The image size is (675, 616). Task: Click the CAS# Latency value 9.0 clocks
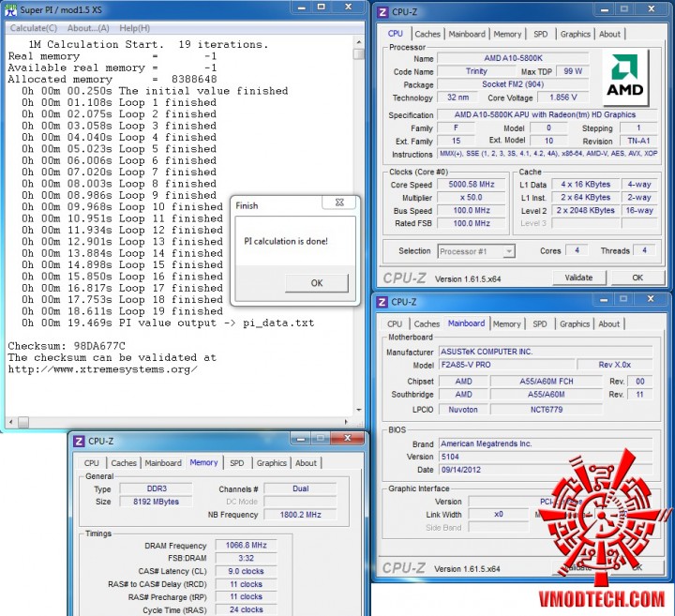coord(247,571)
